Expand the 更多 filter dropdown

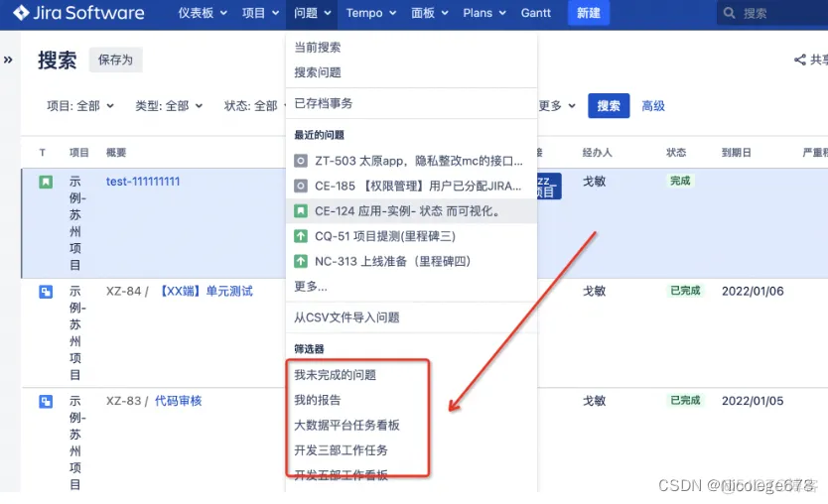click(557, 106)
